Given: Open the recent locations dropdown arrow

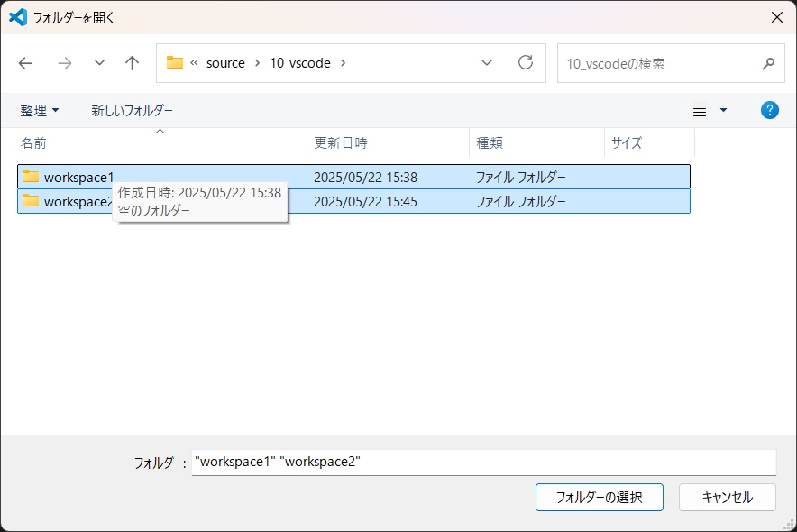Looking at the screenshot, I should click(x=99, y=63).
